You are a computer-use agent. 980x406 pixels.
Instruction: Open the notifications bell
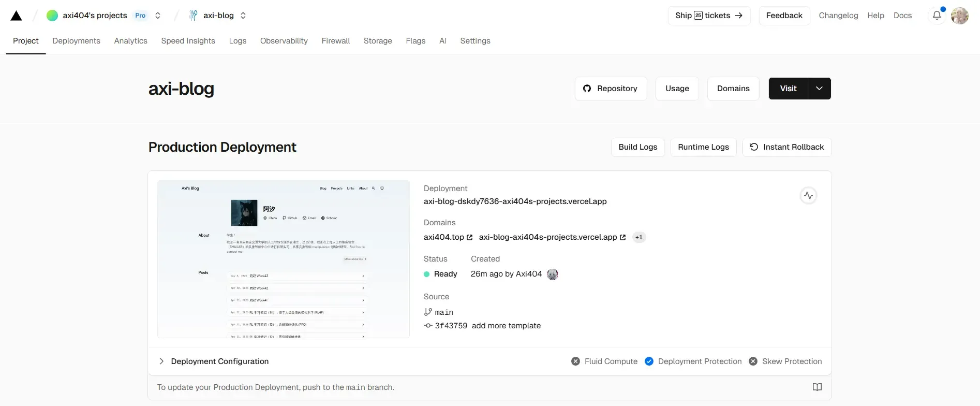click(937, 16)
